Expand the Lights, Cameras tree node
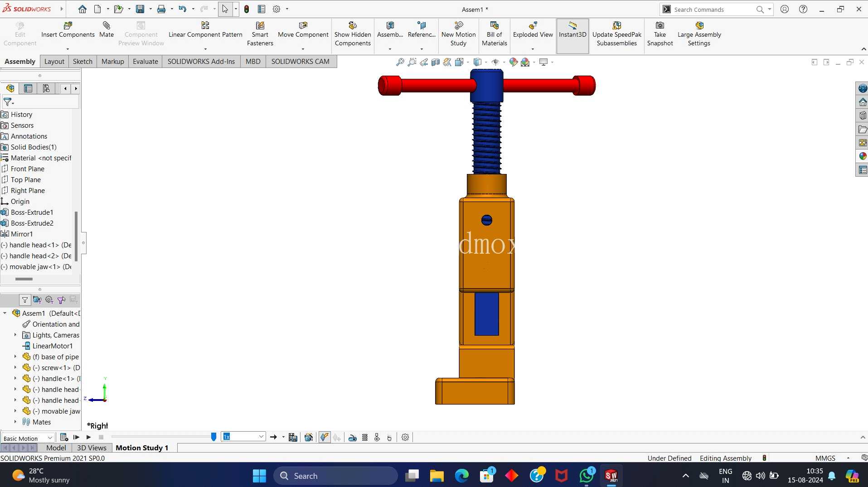 [x=15, y=335]
